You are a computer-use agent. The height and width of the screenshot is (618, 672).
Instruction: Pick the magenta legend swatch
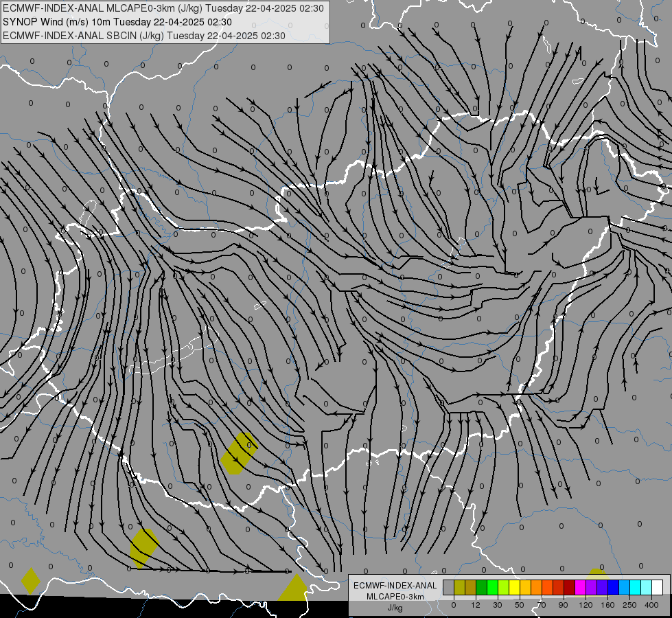580,587
